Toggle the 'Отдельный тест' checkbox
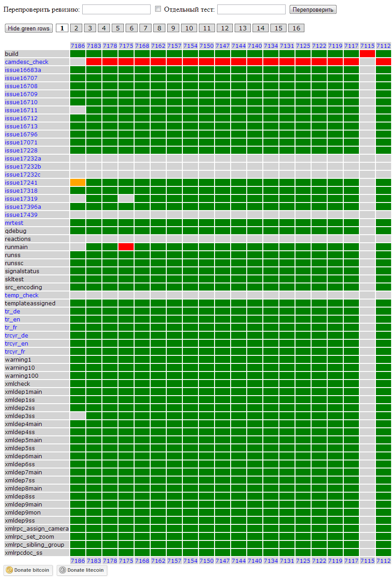 (158, 9)
